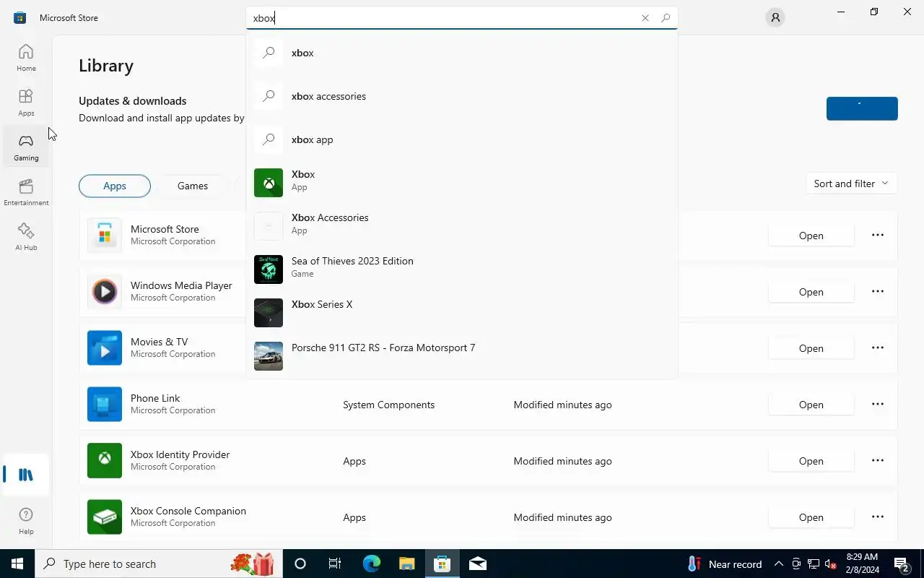Open the AI Hub section
The image size is (924, 578).
pos(26,237)
